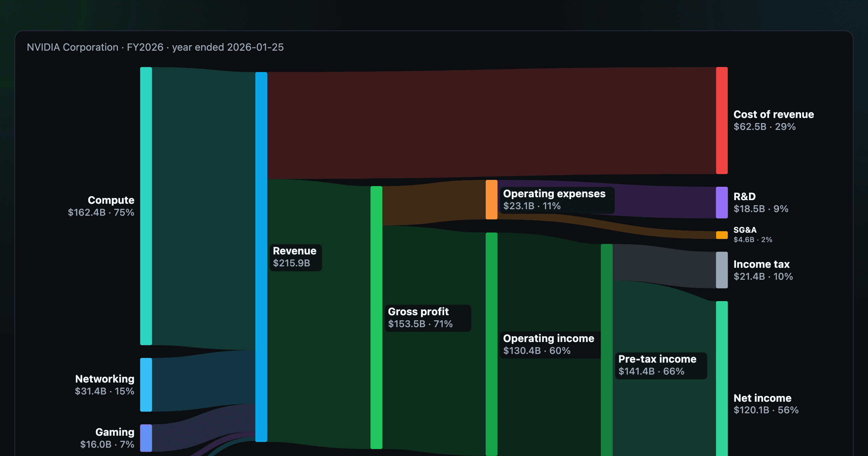Click the Gross profit $153.5B label

428,318
